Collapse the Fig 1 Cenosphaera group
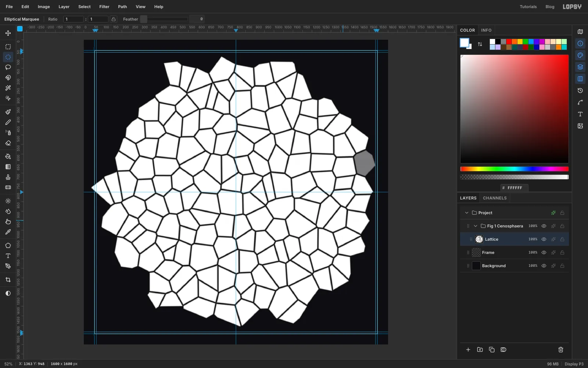This screenshot has height=368, width=588. pos(476,226)
